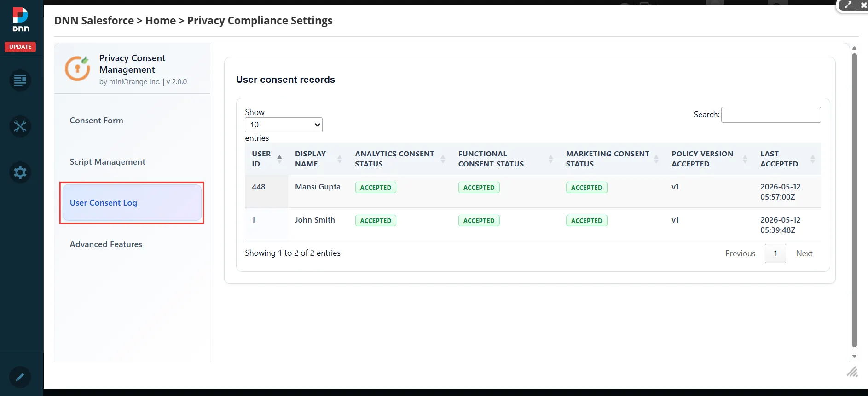Click the edit pencil icon at bottom left
The height and width of the screenshot is (396, 868).
pyautogui.click(x=20, y=377)
